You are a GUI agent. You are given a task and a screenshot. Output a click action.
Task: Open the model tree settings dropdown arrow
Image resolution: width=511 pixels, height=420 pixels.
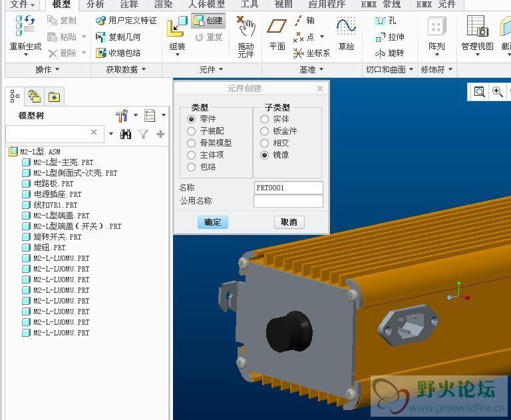click(136, 115)
